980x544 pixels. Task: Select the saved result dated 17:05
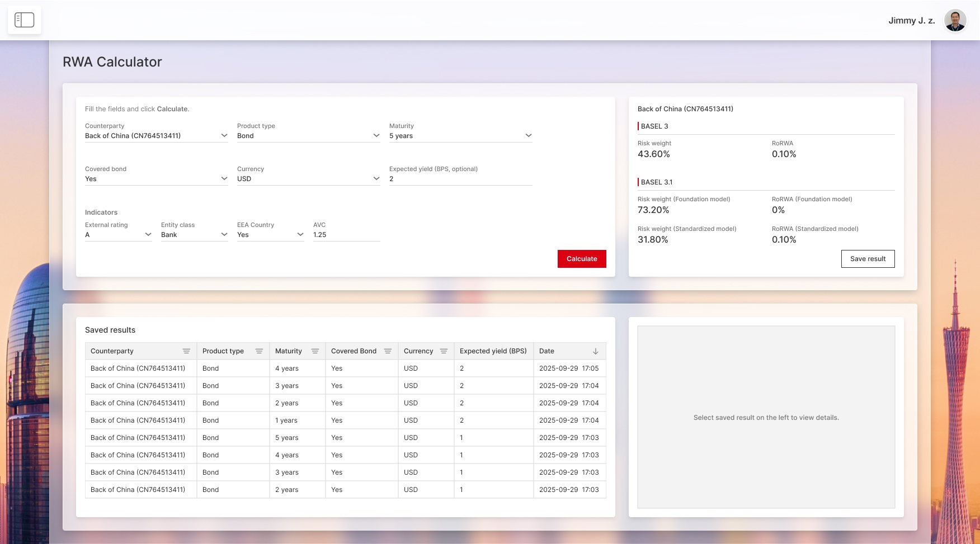[x=345, y=368]
